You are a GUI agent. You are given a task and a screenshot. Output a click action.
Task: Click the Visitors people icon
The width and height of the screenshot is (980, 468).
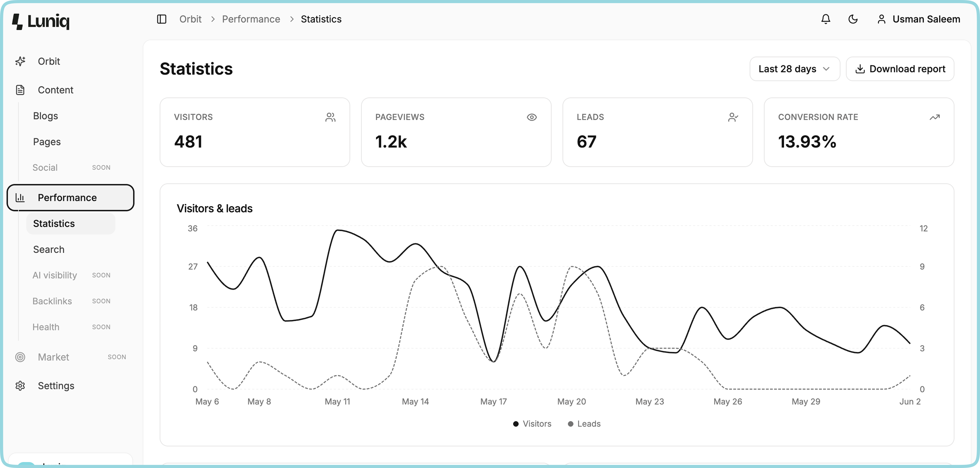(x=330, y=117)
